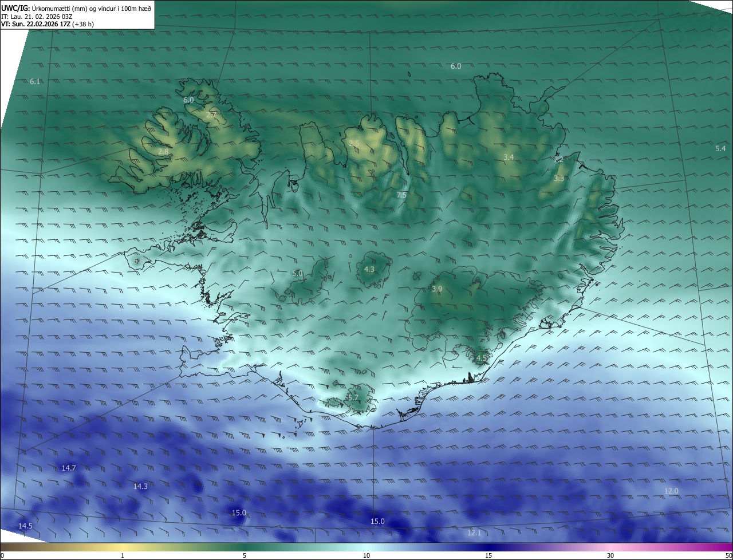Click the 4.3 value label on the map

pyautogui.click(x=369, y=269)
